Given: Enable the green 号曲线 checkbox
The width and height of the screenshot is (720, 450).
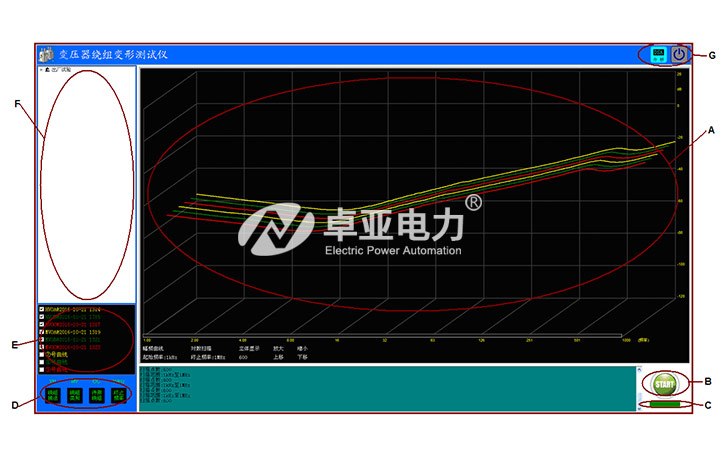Looking at the screenshot, I should click(x=41, y=362).
